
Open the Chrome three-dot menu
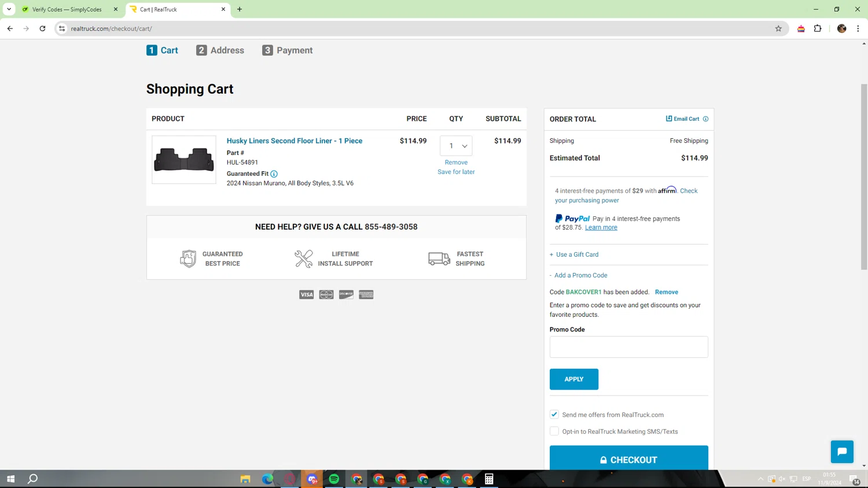(858, 28)
